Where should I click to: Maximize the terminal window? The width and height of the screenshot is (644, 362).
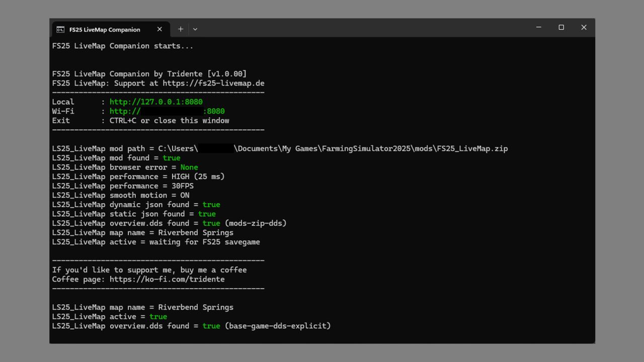tap(561, 27)
